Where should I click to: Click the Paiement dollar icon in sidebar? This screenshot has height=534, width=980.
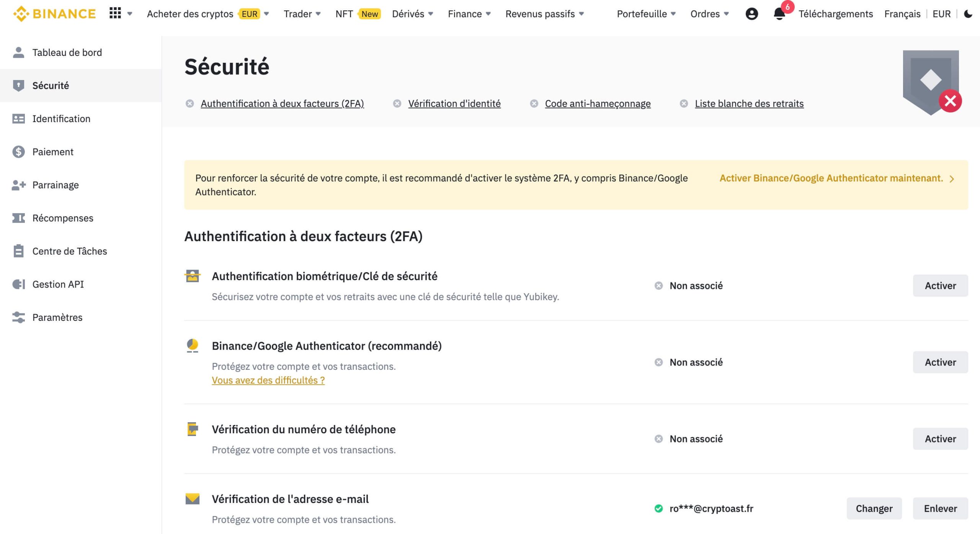tap(18, 152)
